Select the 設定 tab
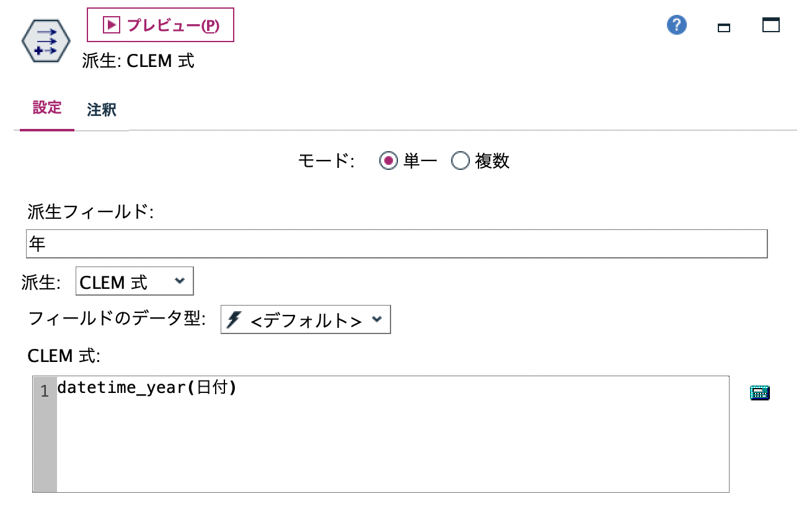812x507 pixels. coord(46,109)
